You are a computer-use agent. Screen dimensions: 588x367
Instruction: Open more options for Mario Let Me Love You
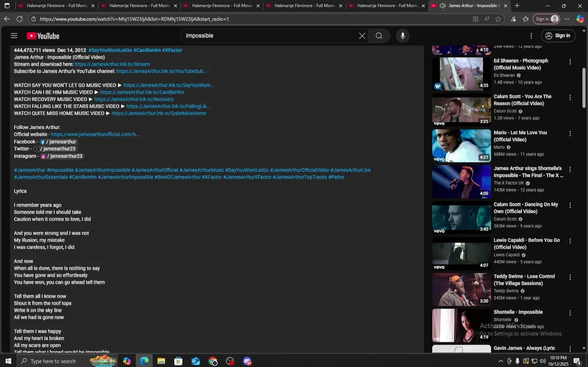[570, 134]
